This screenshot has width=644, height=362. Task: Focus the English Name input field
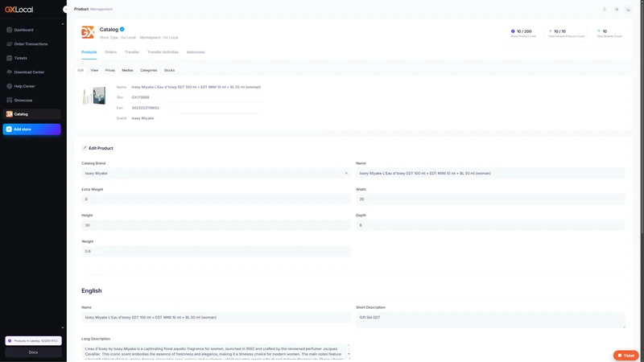pyautogui.click(x=216, y=317)
